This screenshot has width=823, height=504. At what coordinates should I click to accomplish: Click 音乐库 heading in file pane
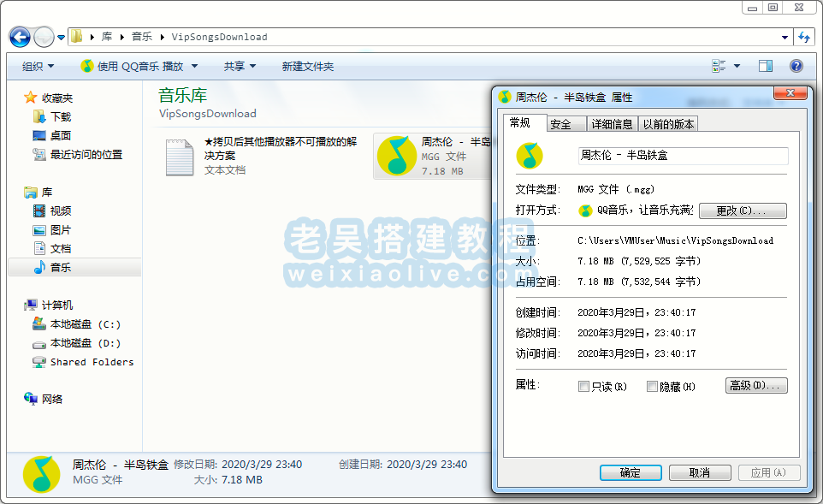point(183,96)
